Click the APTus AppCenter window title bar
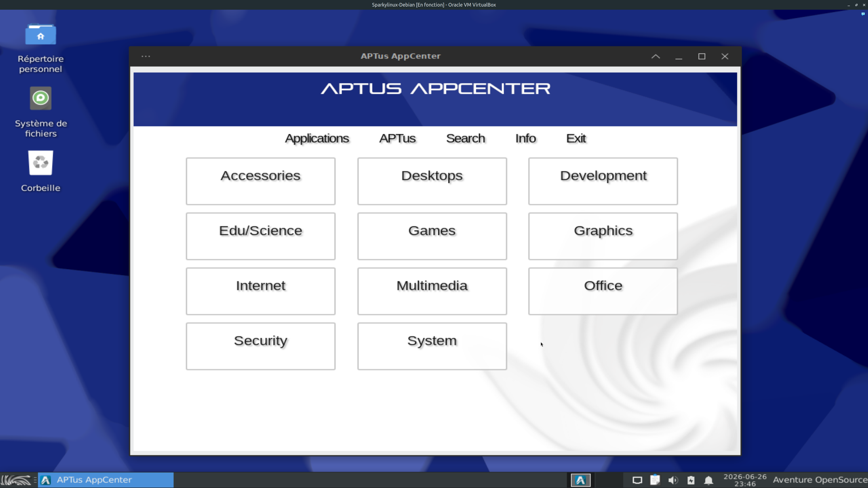The image size is (868, 488). pyautogui.click(x=401, y=56)
